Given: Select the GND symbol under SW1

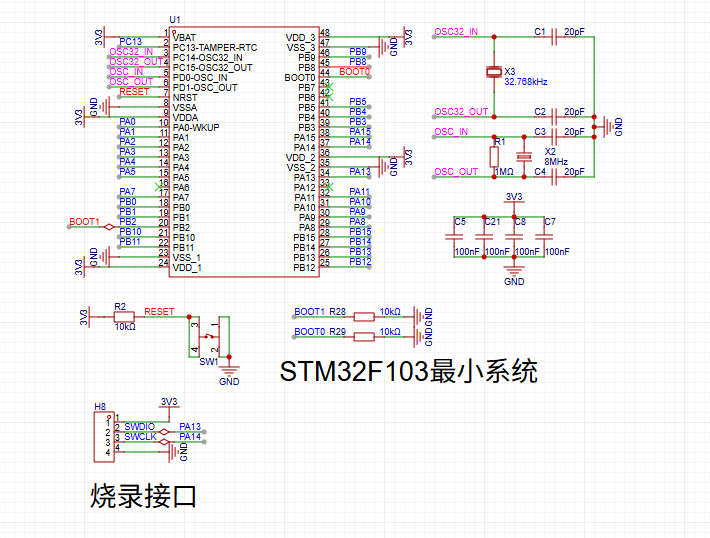Looking at the screenshot, I should tap(229, 374).
